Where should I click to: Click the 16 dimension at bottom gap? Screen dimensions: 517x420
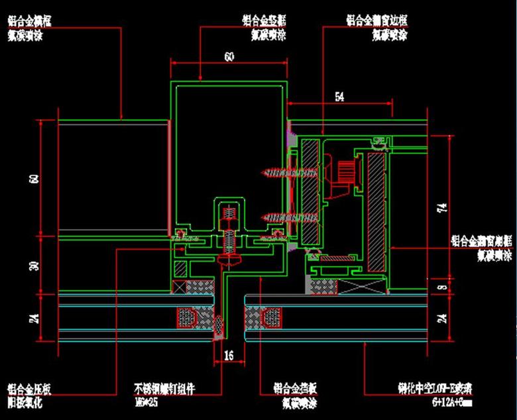229,357
